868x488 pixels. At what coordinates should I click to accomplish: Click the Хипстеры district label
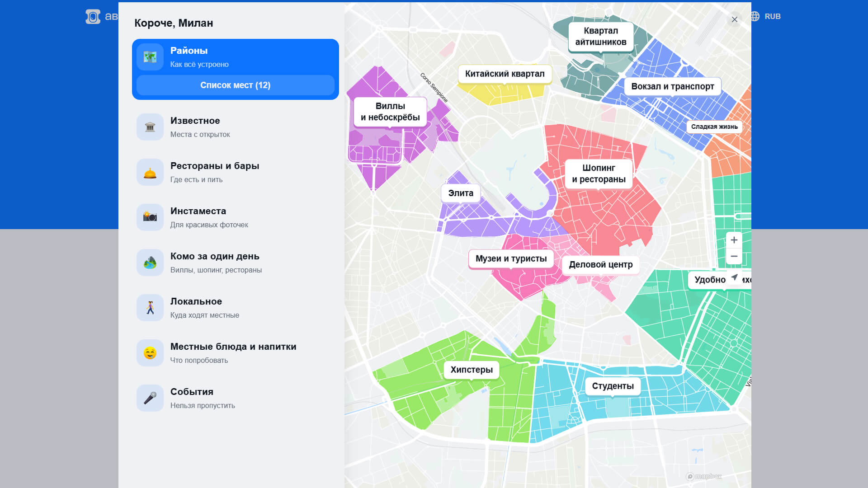[472, 370]
